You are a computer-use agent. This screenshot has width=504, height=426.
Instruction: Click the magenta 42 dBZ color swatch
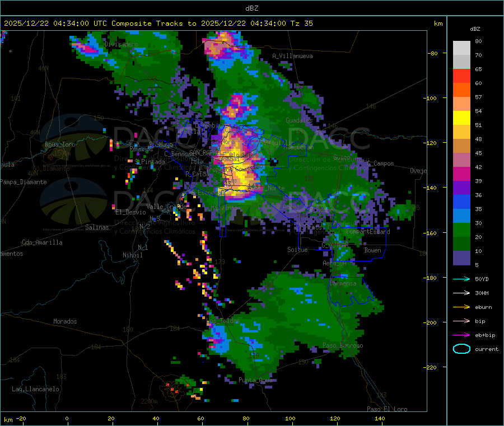461,174
